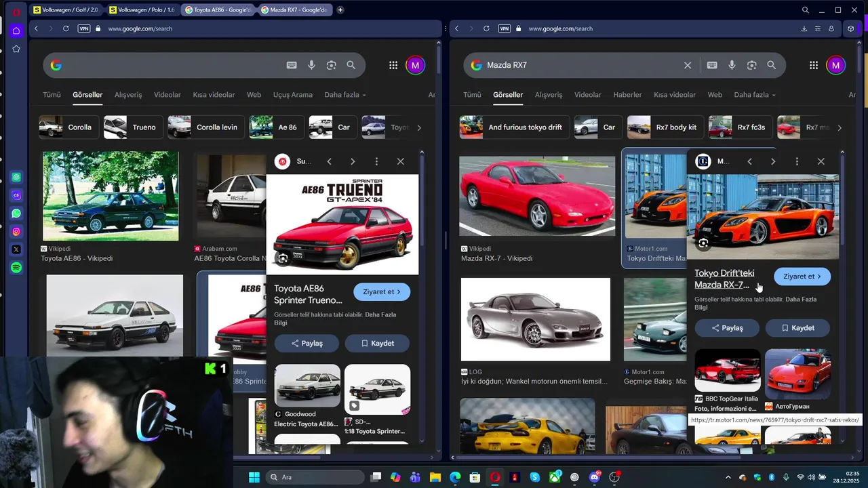868x488 pixels.
Task: Open the browser tab search magnifier icon
Action: pyautogui.click(x=806, y=10)
